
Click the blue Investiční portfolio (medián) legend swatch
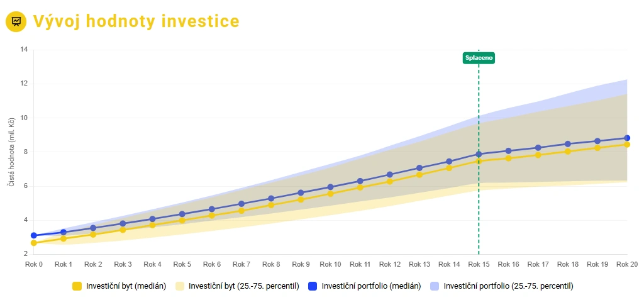(312, 286)
